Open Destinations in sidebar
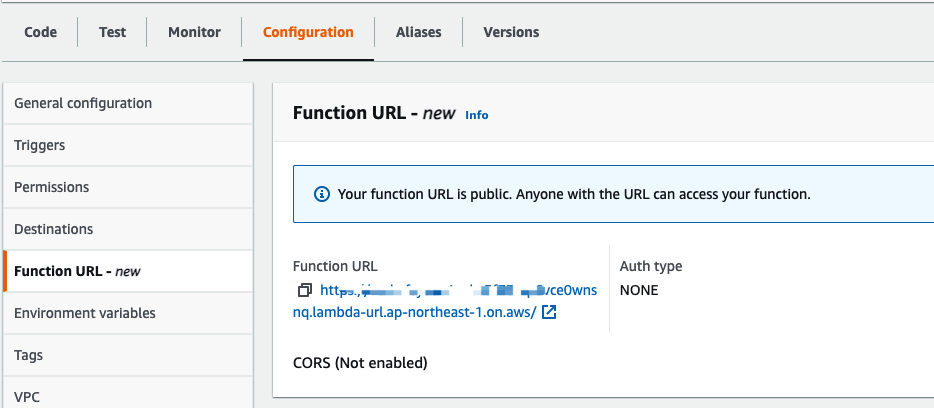 (54, 229)
